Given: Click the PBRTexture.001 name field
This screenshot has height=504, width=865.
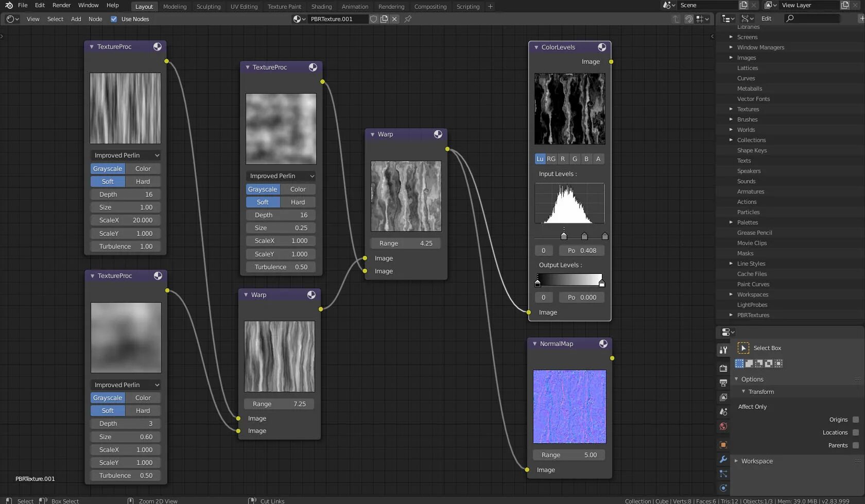Looking at the screenshot, I should [338, 19].
